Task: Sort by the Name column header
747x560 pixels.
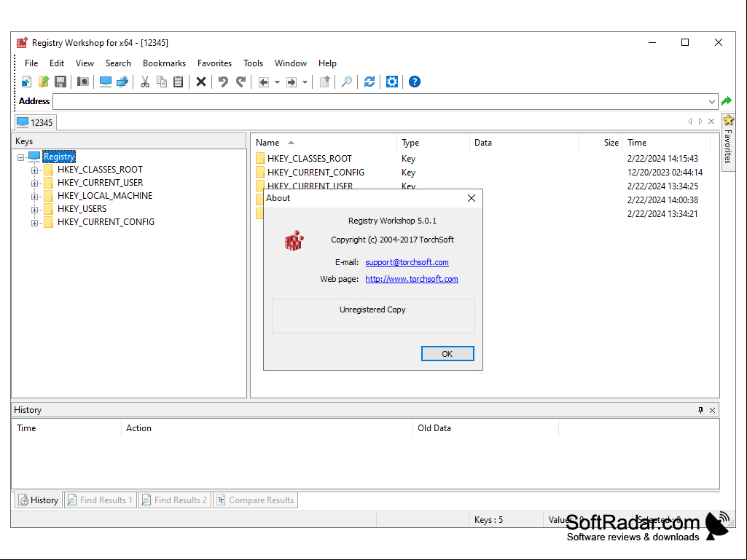Action: pyautogui.click(x=324, y=143)
